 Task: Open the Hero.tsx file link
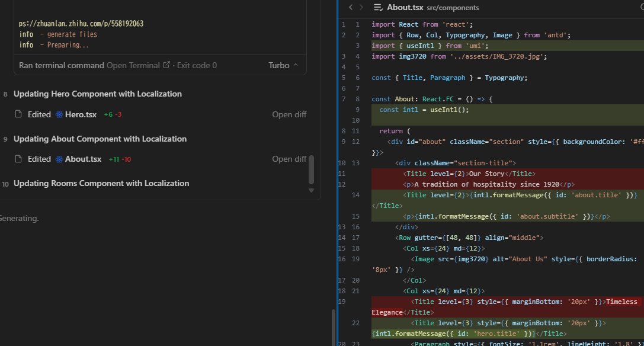81,115
